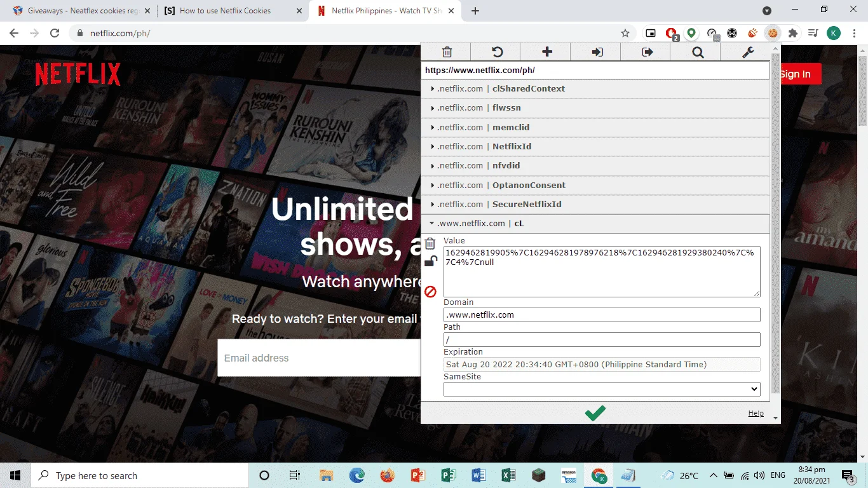This screenshot has width=868, height=488.
Task: Open the SameSite dropdown
Action: [602, 389]
